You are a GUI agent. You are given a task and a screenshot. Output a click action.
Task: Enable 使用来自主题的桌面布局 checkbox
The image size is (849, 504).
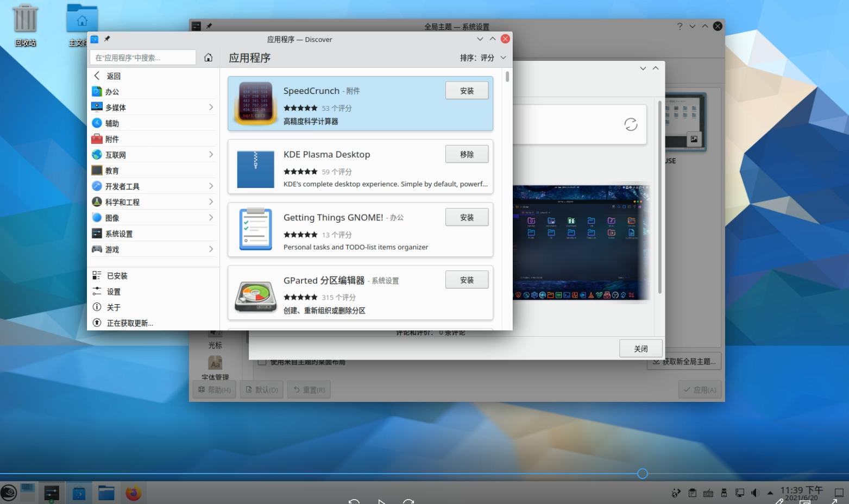point(262,362)
